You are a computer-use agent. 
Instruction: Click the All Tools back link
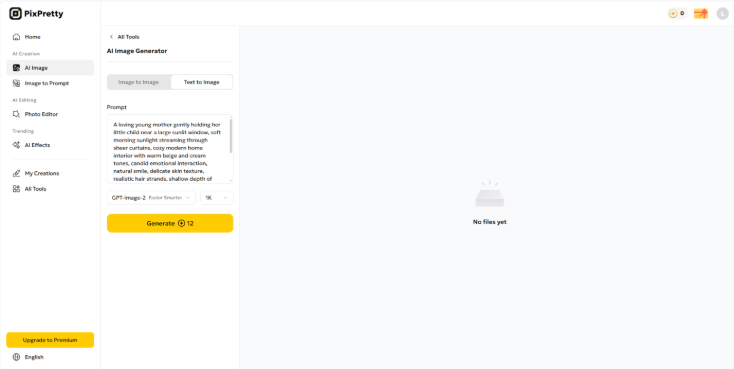[x=128, y=37]
